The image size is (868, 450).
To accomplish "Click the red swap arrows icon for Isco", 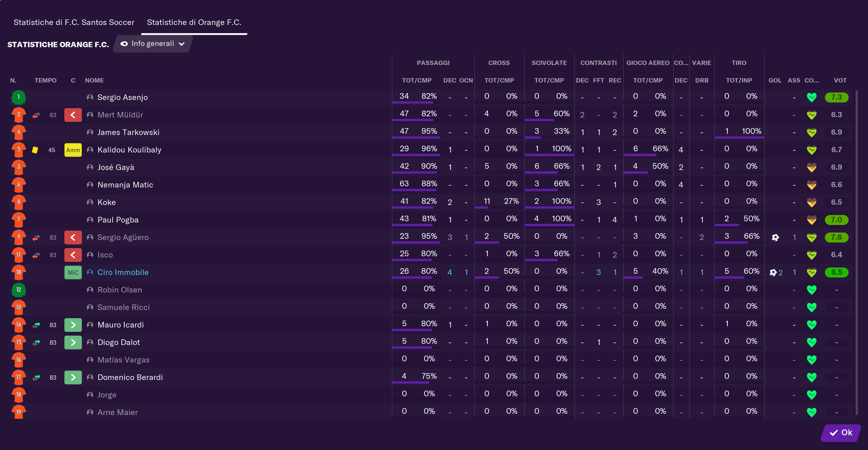I will (36, 255).
